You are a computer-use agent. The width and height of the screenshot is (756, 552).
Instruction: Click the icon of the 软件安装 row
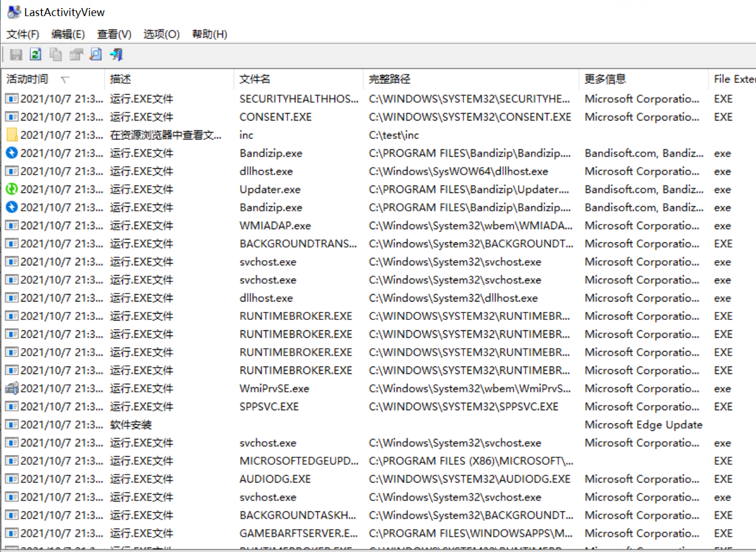(11, 424)
